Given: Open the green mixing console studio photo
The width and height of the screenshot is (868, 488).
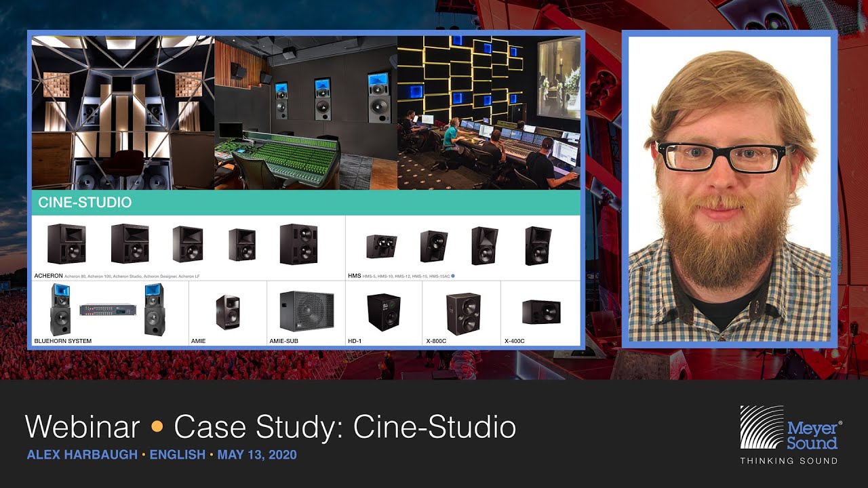Looking at the screenshot, I should (306, 113).
